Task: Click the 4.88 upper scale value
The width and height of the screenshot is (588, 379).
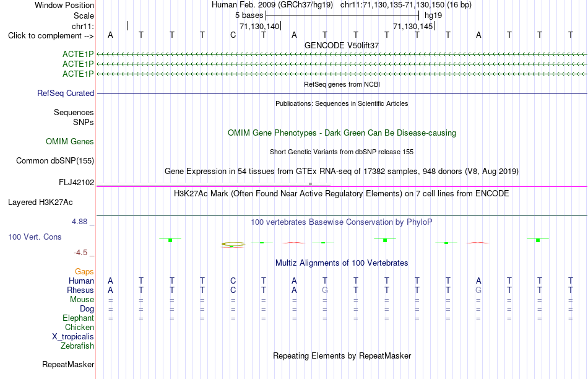Action: 79,222
